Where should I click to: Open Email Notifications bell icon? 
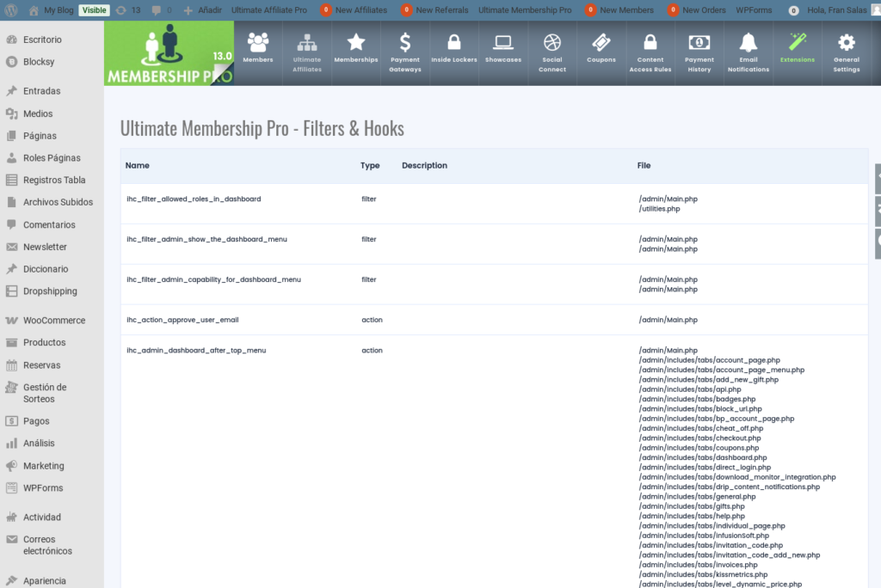coord(748,42)
